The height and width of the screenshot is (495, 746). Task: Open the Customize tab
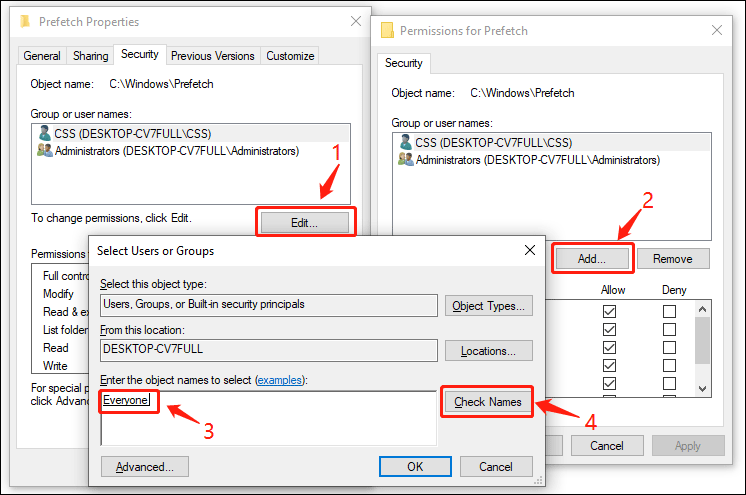(291, 56)
